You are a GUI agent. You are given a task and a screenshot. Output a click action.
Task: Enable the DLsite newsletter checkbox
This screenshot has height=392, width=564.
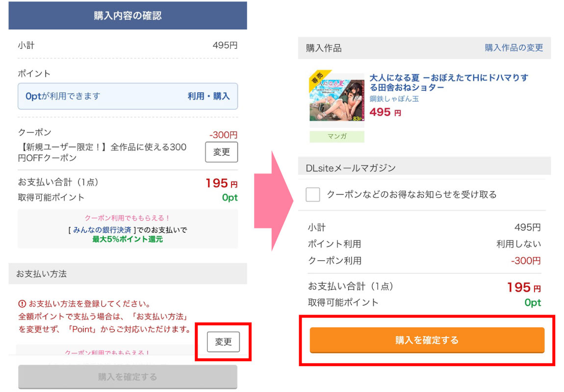pyautogui.click(x=313, y=195)
